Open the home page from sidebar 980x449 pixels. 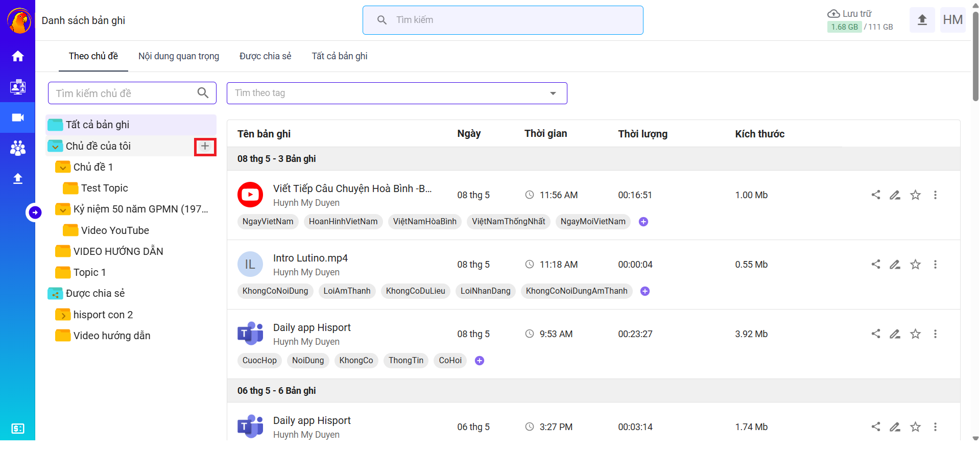tap(18, 56)
